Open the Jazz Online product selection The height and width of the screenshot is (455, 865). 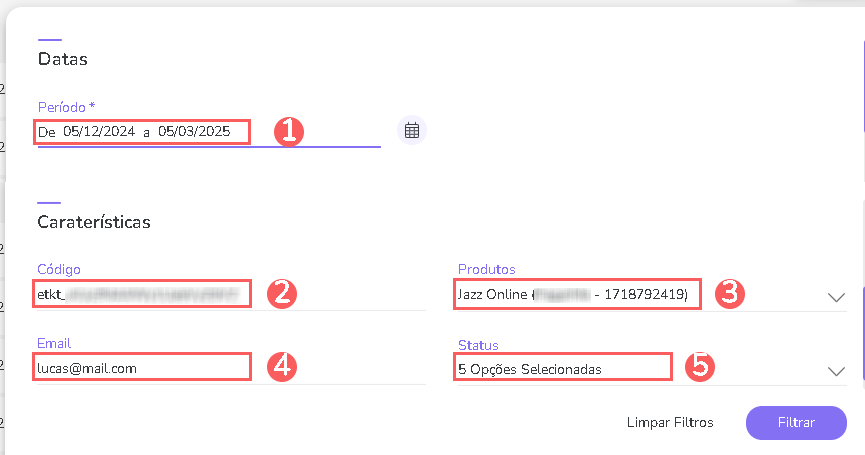pos(576,294)
